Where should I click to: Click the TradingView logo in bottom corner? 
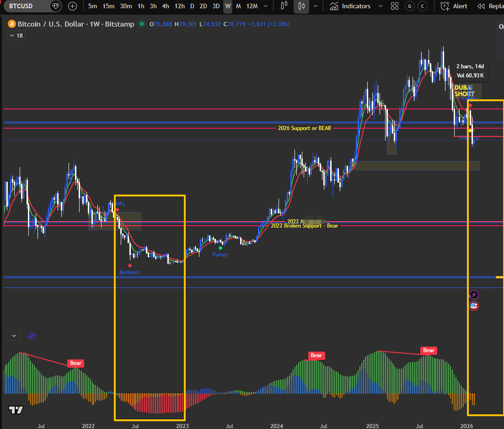[16, 410]
